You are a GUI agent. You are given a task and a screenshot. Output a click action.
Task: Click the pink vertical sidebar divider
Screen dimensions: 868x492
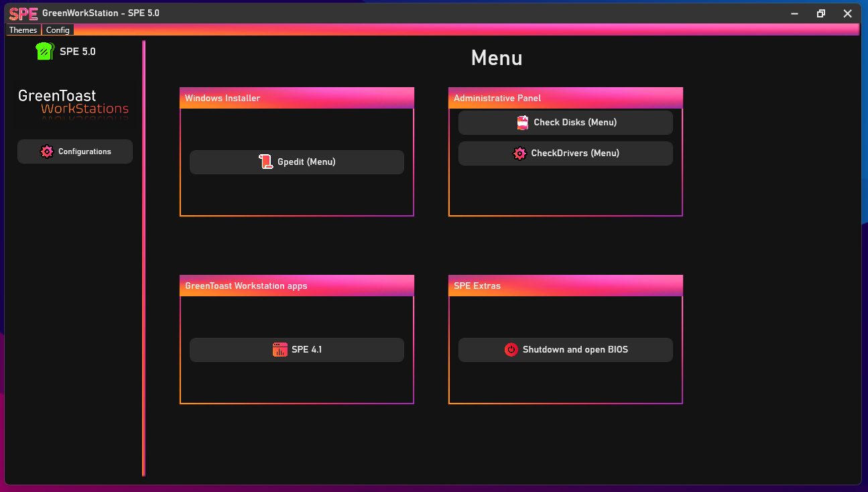point(143,258)
